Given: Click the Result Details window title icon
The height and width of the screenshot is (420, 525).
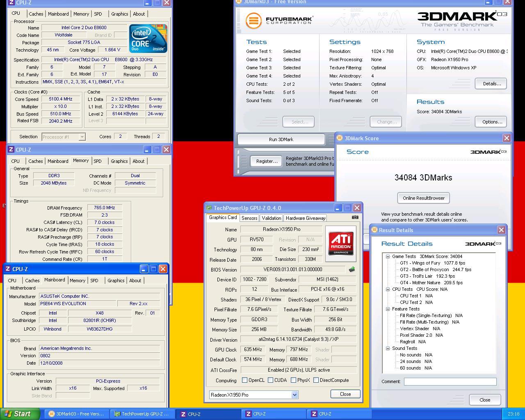Looking at the screenshot, I should coord(374,230).
